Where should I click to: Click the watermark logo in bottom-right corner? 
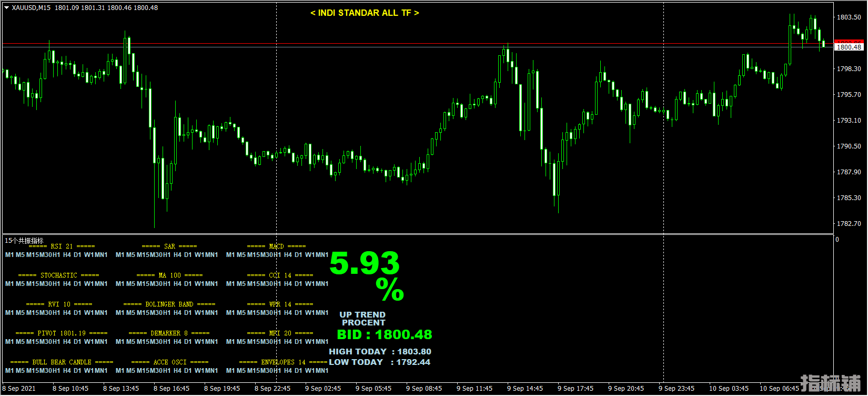point(831,383)
